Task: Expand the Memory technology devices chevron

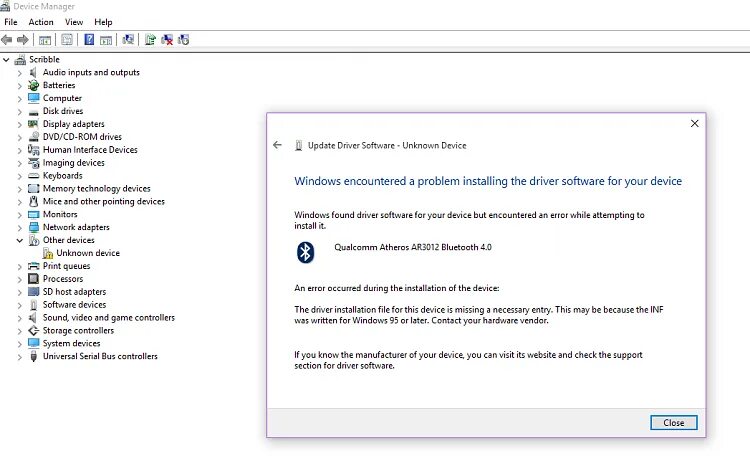Action: point(19,189)
